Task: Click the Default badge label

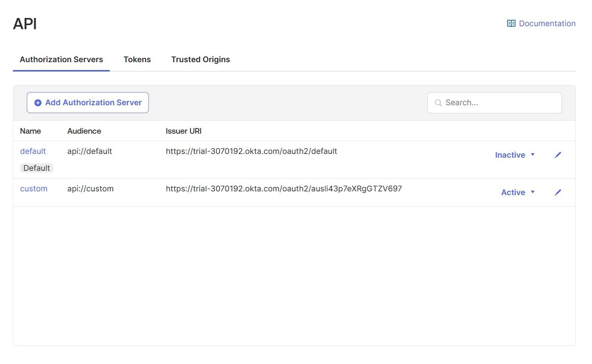Action: point(37,168)
